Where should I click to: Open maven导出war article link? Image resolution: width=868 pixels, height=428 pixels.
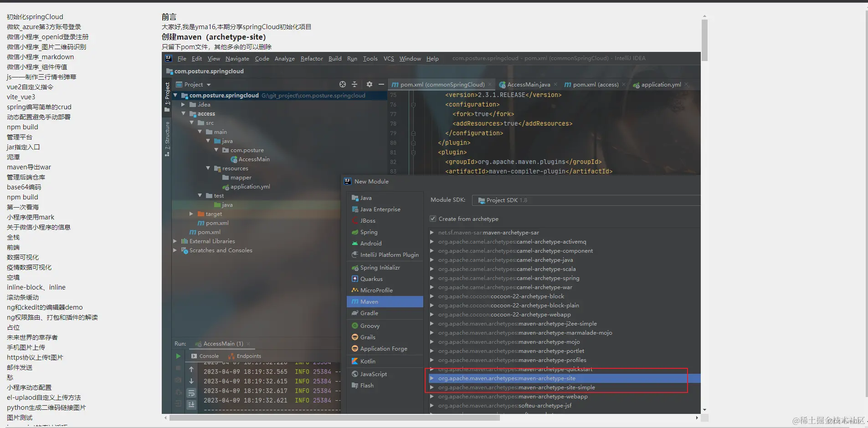(x=29, y=167)
